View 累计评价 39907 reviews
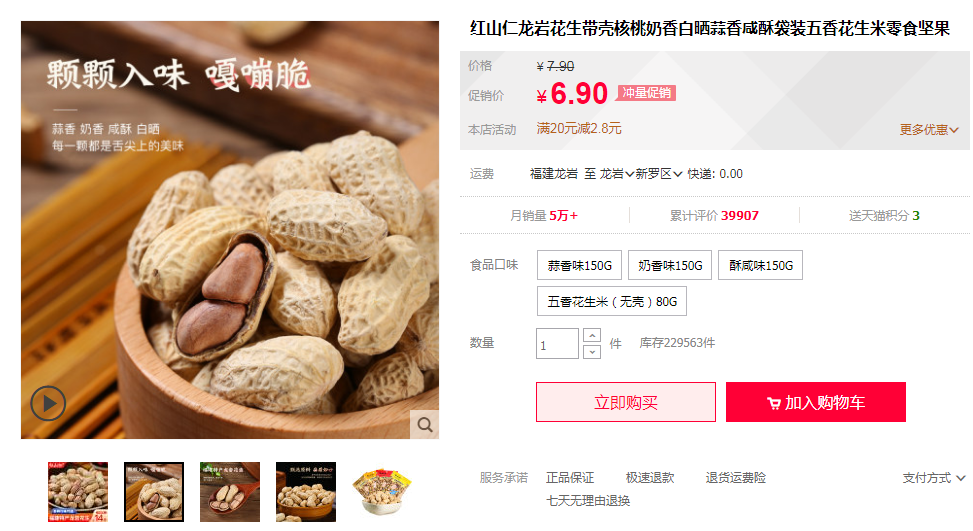Viewport: 973px width, 531px height. [714, 216]
